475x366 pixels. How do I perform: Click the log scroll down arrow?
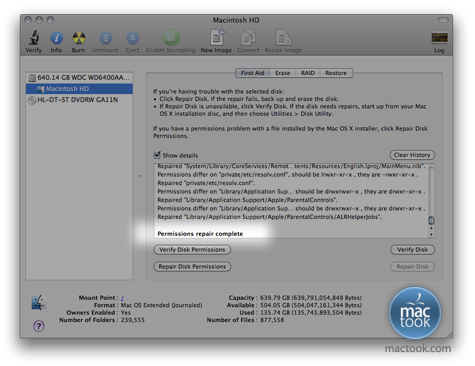[431, 234]
